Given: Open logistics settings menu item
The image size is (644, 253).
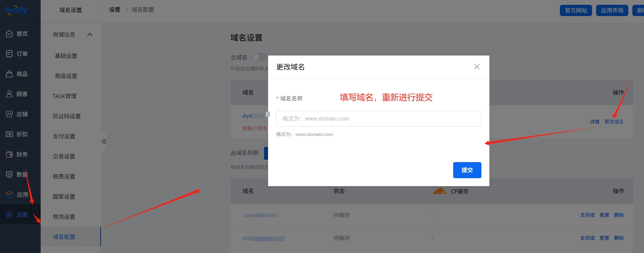Looking at the screenshot, I should click(64, 217).
